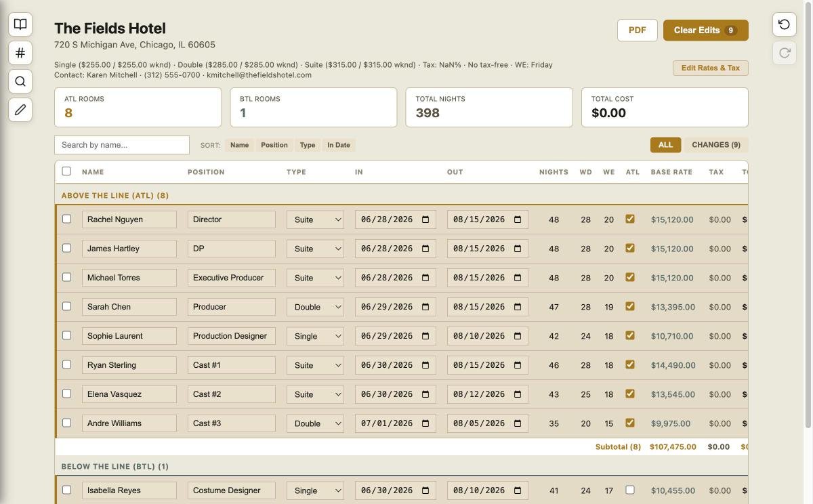Focus the Search by name field
The width and height of the screenshot is (813, 504).
click(x=122, y=145)
